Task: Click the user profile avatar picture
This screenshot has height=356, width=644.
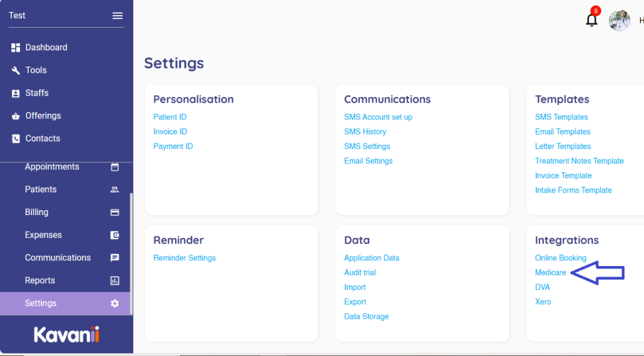Action: (619, 21)
